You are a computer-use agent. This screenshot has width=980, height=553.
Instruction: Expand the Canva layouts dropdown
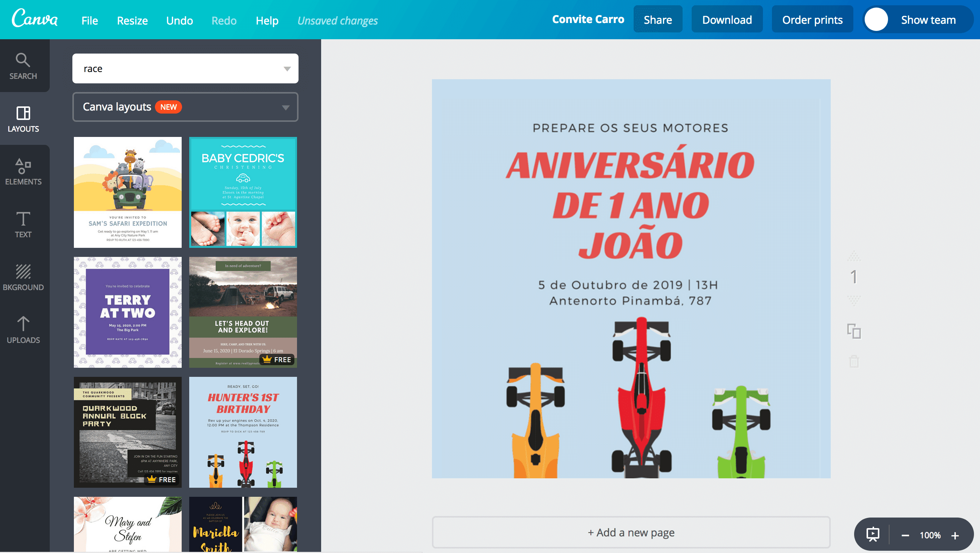(x=185, y=107)
